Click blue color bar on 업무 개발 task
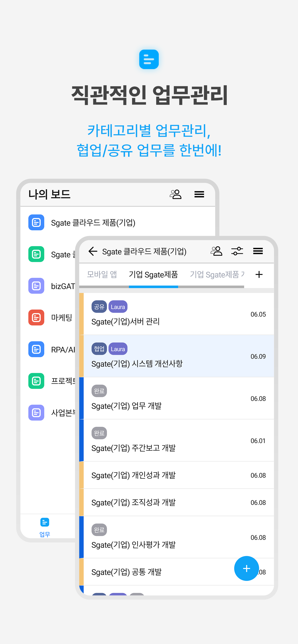This screenshot has height=644, width=298. pos(81,399)
